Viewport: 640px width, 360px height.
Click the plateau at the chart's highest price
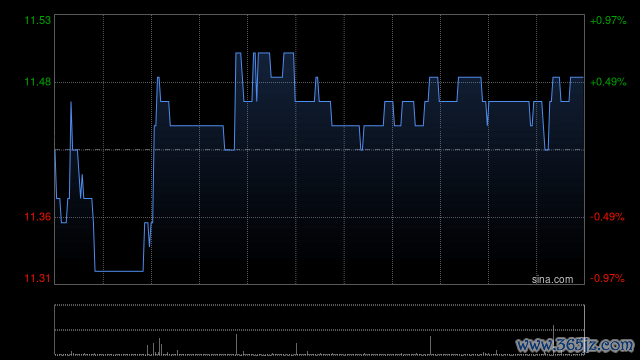pyautogui.click(x=264, y=53)
